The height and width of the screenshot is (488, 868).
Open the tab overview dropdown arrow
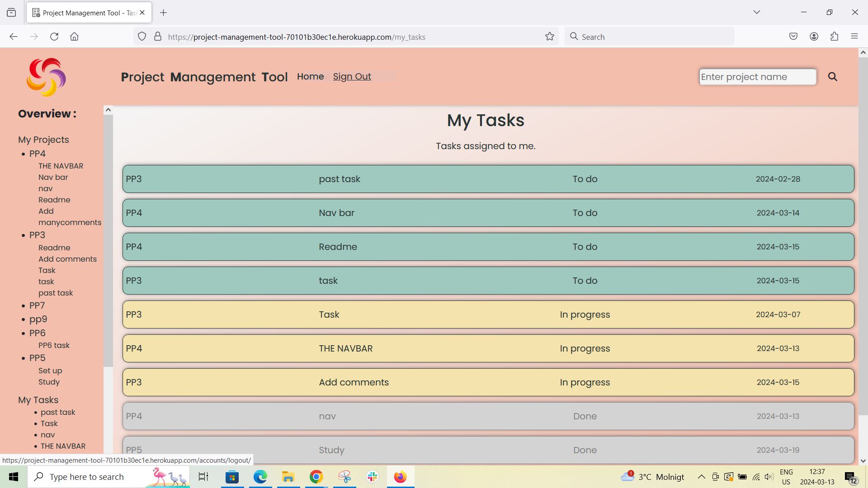click(x=757, y=12)
